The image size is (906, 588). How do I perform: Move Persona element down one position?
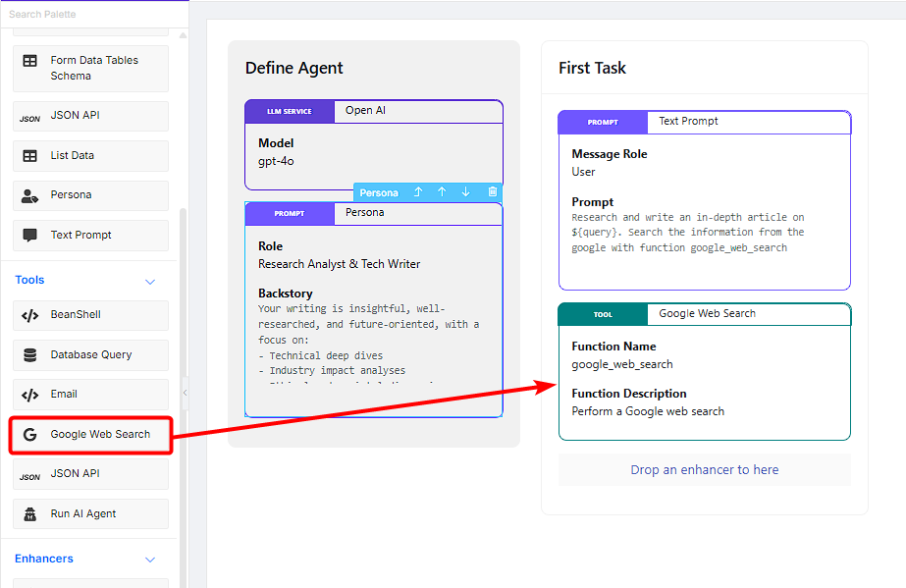click(x=465, y=192)
